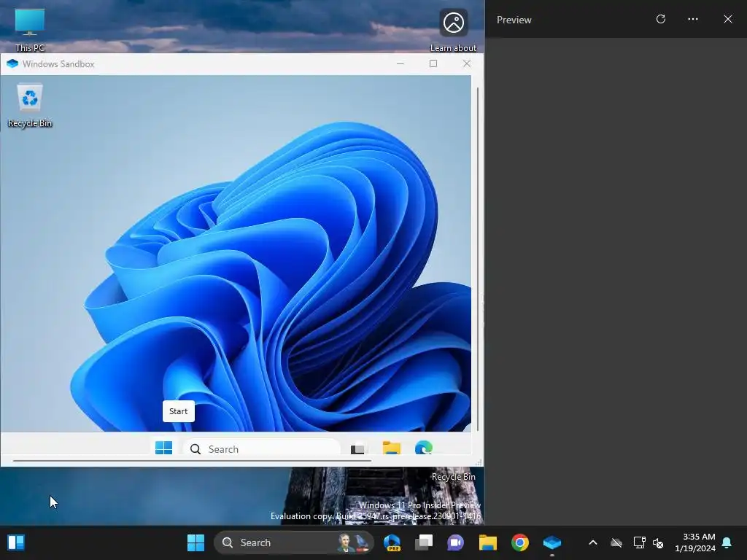The width and height of the screenshot is (747, 560).
Task: Click the Windows Sandbox title bar icon
Action: point(12,64)
